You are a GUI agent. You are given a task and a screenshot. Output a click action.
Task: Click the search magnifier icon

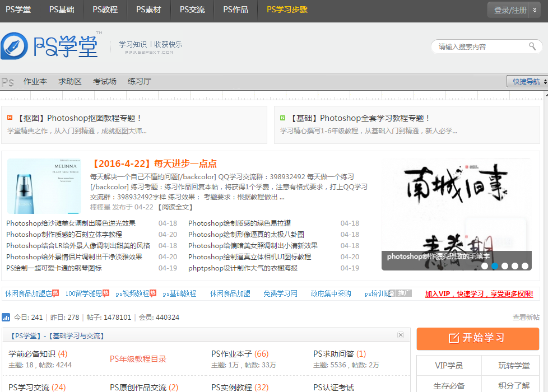coord(532,46)
